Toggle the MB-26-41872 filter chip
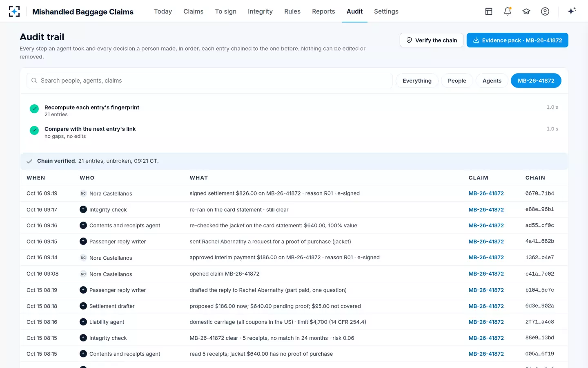This screenshot has width=588, height=368. point(536,81)
